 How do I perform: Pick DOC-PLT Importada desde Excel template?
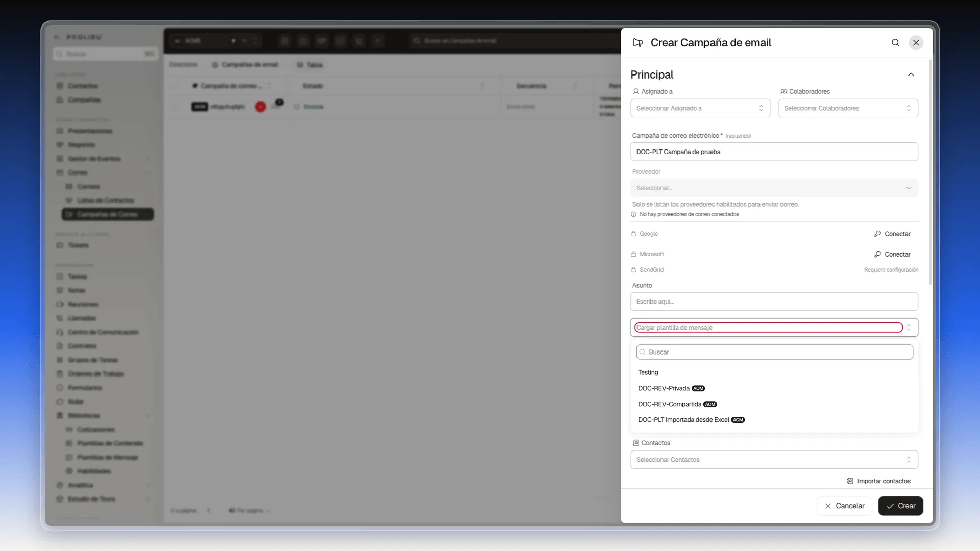pos(775,420)
